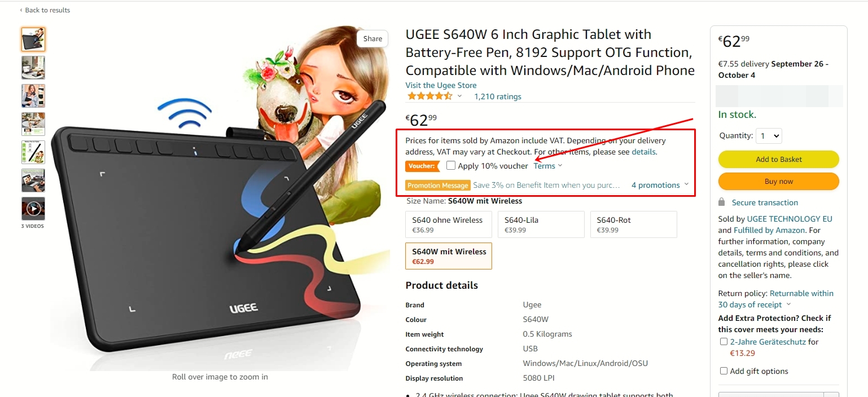Screen dimensions: 868x397
Task: Click the Promotion Message tag
Action: point(438,186)
